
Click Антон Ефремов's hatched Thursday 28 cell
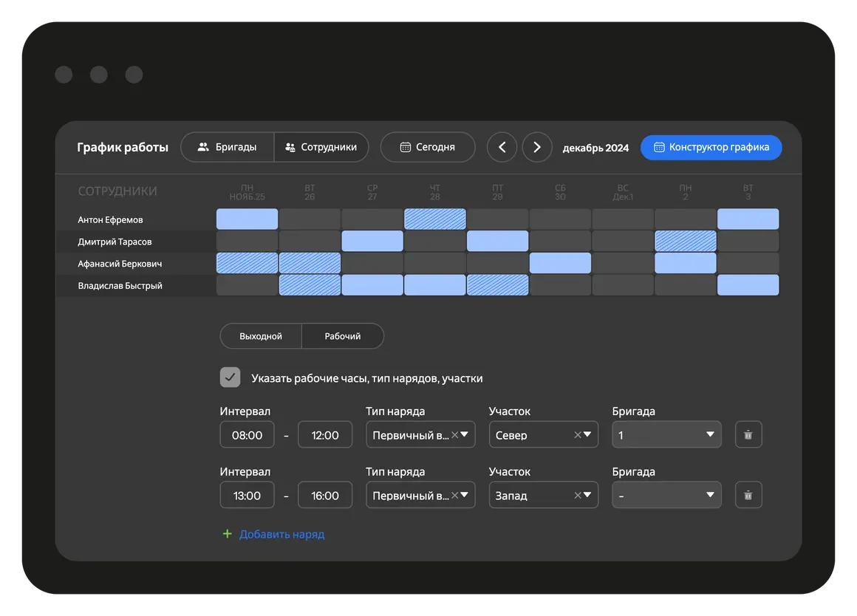435,219
